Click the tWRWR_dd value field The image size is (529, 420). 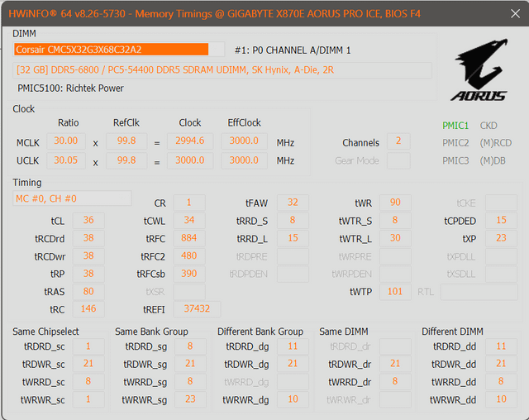pyautogui.click(x=501, y=399)
